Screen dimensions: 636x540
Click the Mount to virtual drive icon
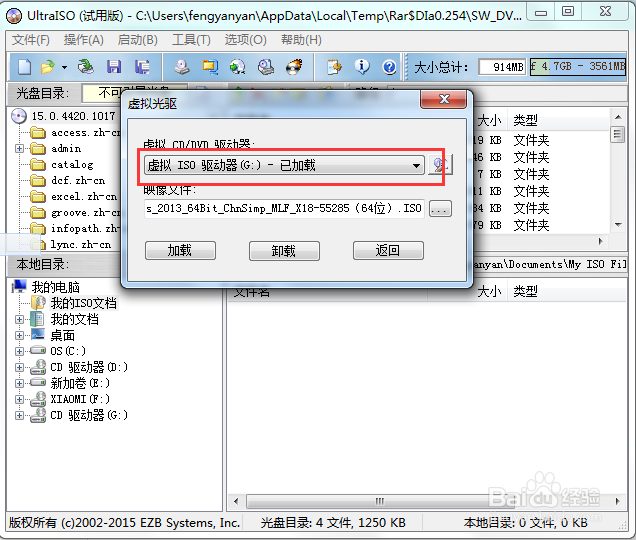[x=266, y=67]
